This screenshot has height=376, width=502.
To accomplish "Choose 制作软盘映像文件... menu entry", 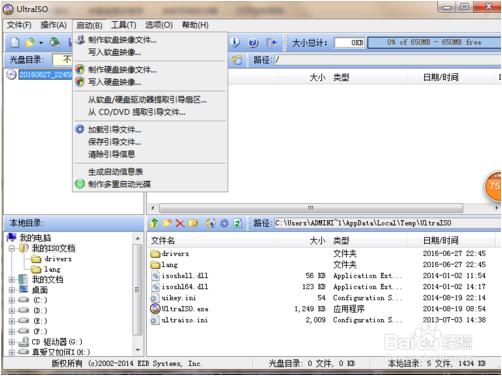I will tap(150, 40).
